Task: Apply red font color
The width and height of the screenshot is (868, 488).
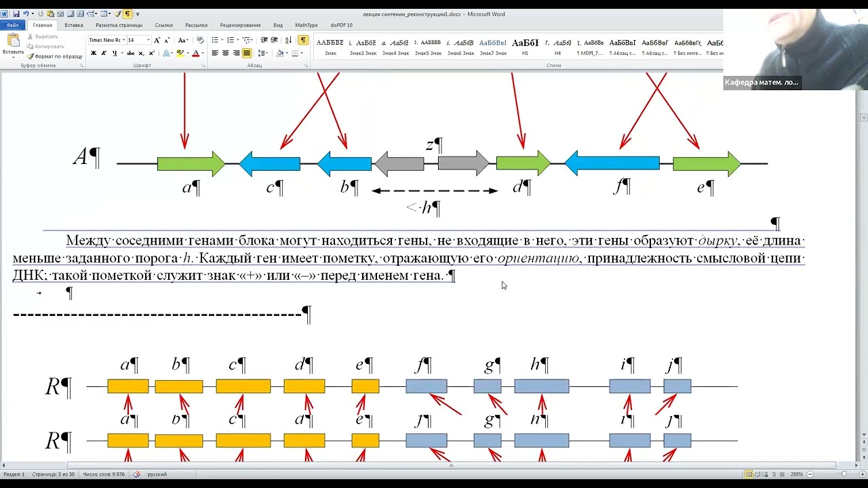Action: pos(195,53)
